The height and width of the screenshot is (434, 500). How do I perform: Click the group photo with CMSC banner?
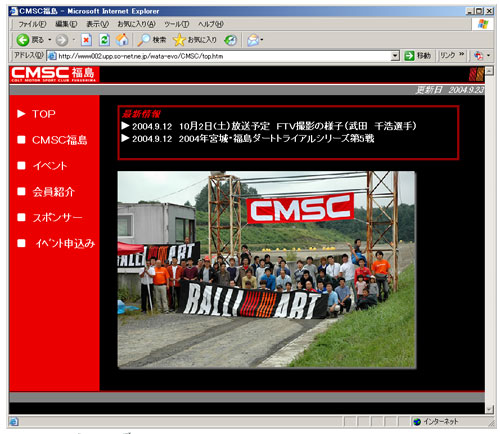point(267,270)
